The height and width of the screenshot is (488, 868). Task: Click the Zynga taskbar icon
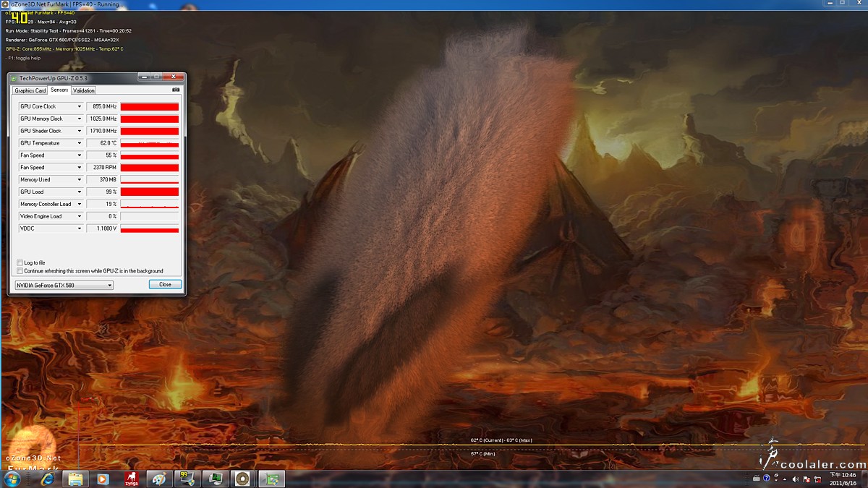pos(131,479)
